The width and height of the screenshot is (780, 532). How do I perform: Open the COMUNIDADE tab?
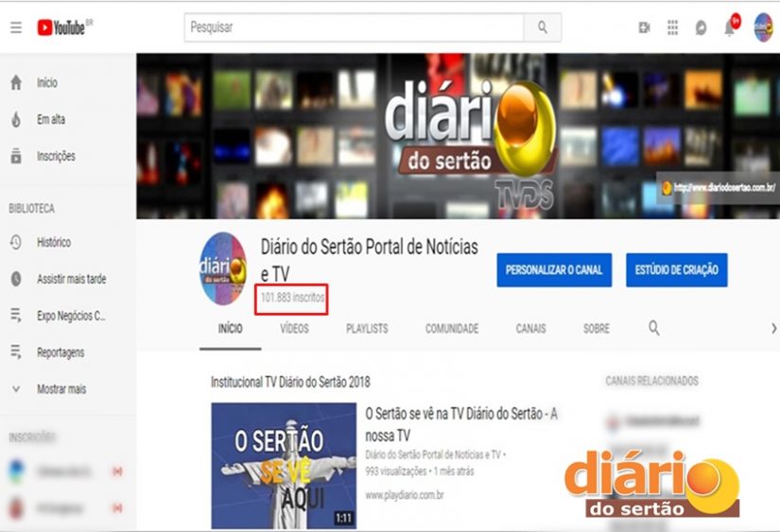click(452, 329)
